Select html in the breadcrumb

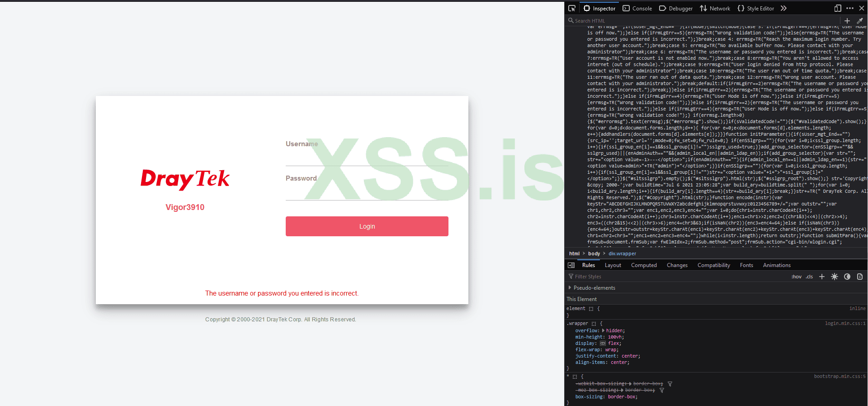click(x=574, y=253)
